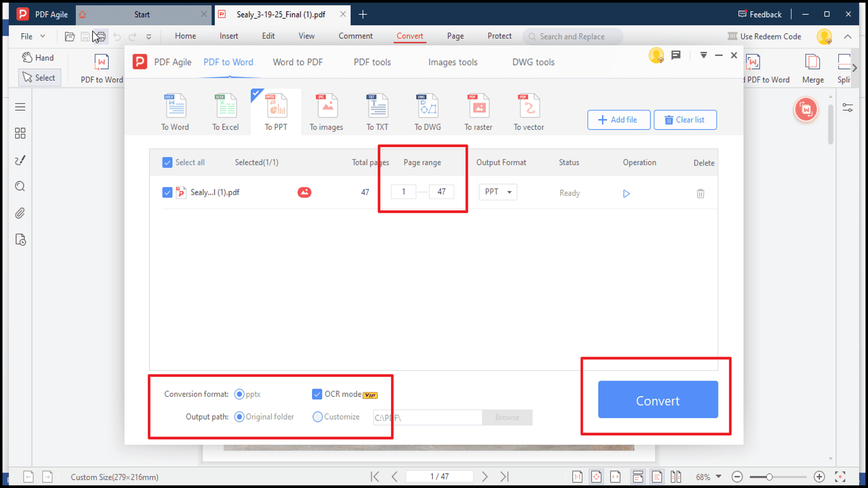Select the To images conversion icon
The width and height of the screenshot is (868, 488).
point(326,112)
